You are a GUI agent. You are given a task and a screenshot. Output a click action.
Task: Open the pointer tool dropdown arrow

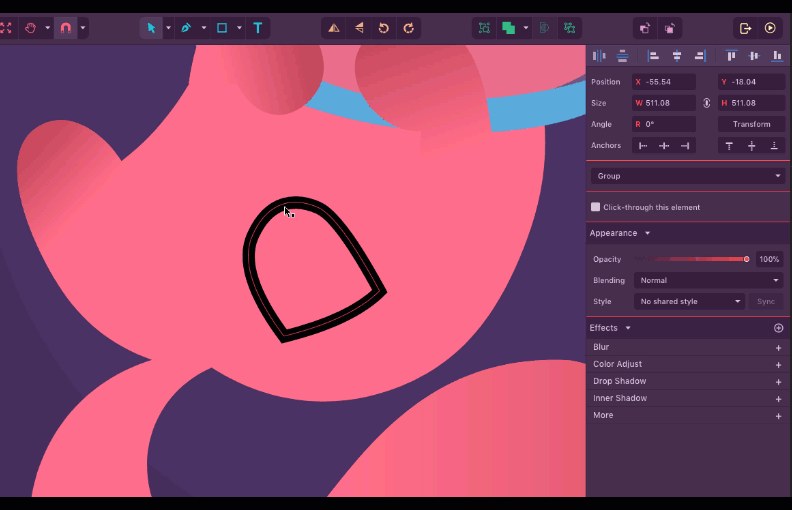point(168,28)
